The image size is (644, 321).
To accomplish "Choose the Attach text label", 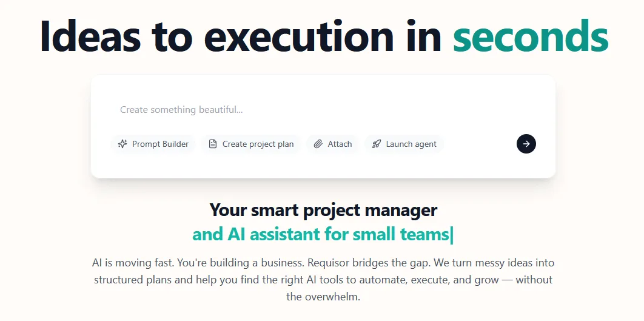I will [340, 144].
